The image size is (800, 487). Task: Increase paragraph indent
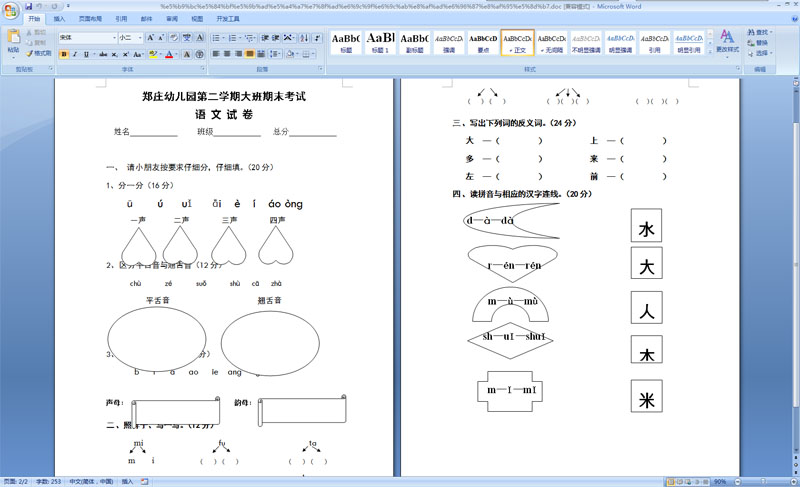point(276,38)
